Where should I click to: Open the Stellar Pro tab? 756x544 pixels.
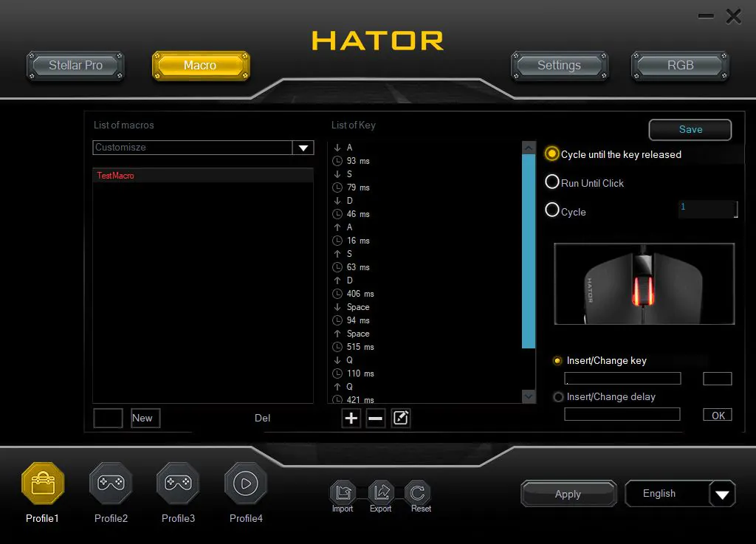point(76,66)
